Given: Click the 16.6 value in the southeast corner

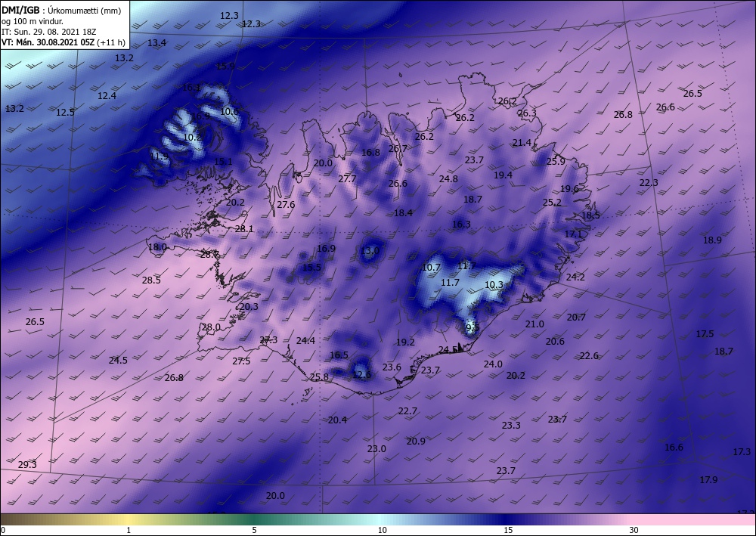Looking at the screenshot, I should [674, 448].
